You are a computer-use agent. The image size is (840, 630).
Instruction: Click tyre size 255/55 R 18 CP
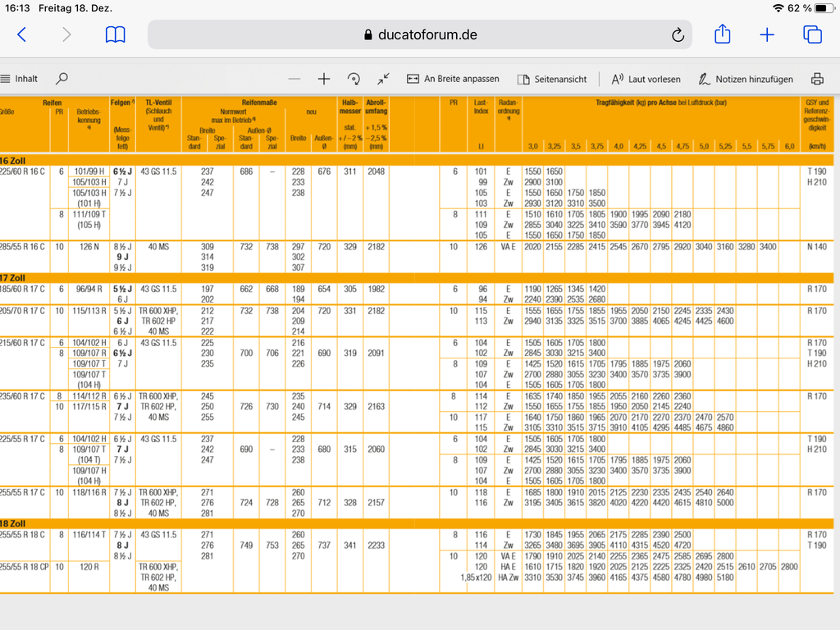pyautogui.click(x=24, y=566)
